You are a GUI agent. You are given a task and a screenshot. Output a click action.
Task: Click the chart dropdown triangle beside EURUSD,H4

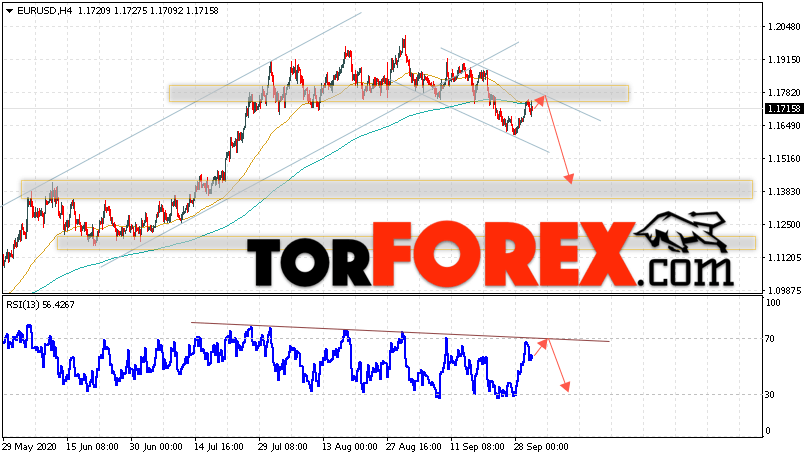(9, 11)
